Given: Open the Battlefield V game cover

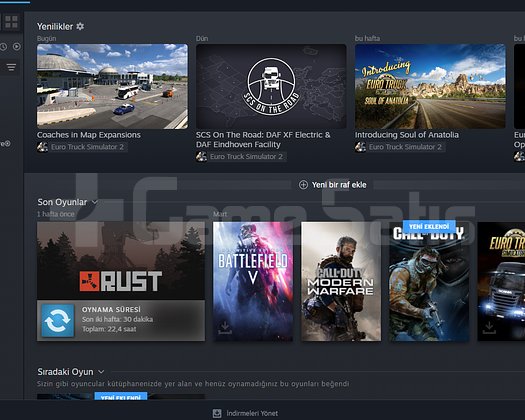Looking at the screenshot, I should [x=253, y=281].
